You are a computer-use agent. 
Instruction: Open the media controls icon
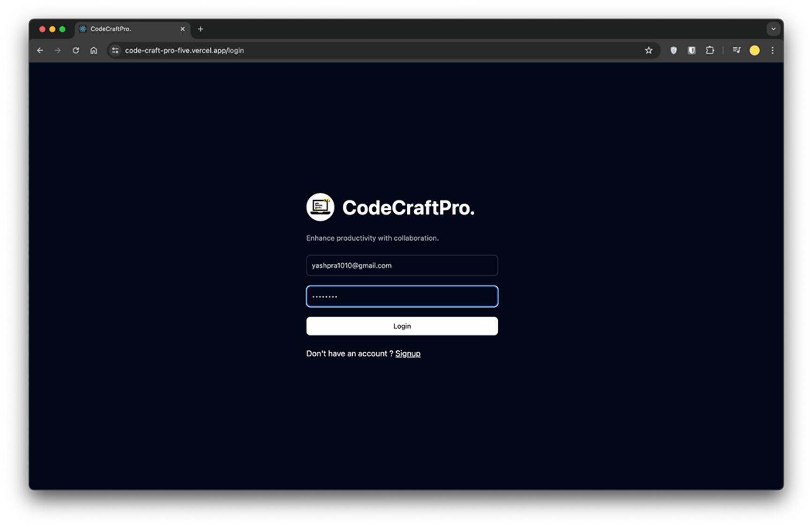point(737,51)
